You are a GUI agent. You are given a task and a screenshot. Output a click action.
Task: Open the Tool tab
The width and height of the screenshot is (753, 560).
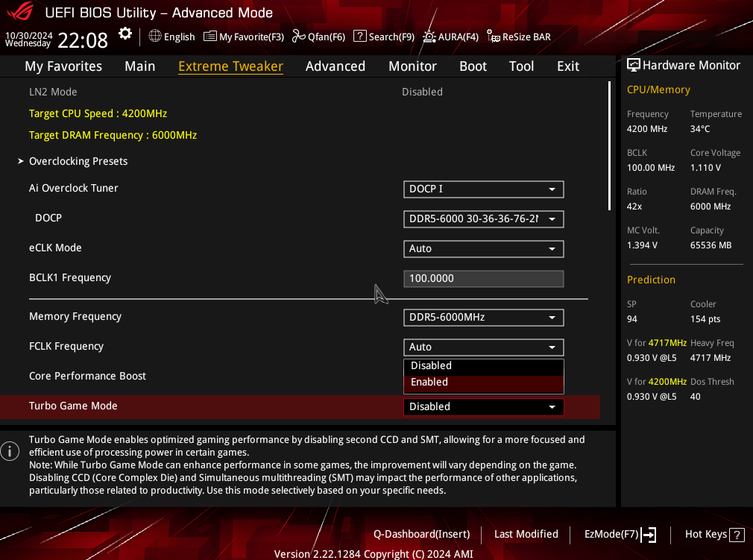(x=522, y=66)
